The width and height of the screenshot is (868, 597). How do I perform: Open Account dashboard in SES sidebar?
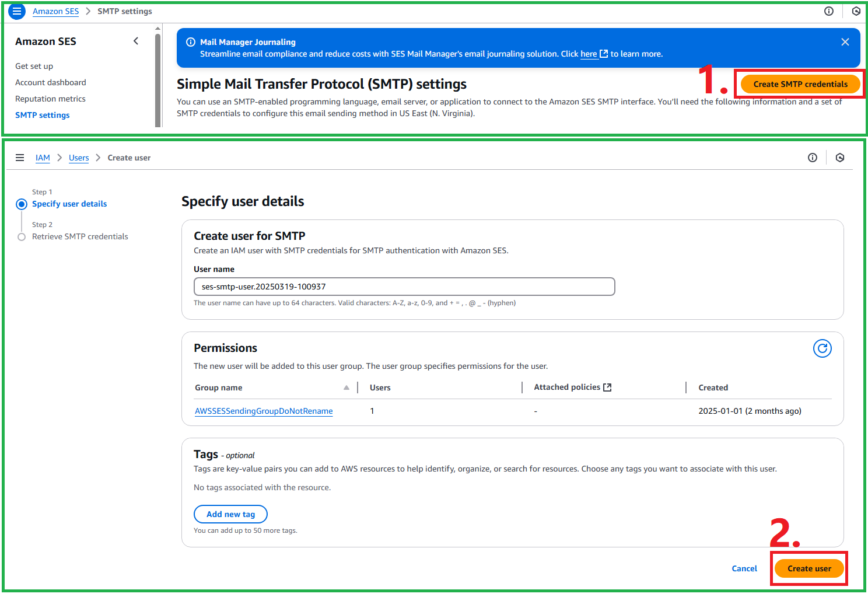[51, 82]
